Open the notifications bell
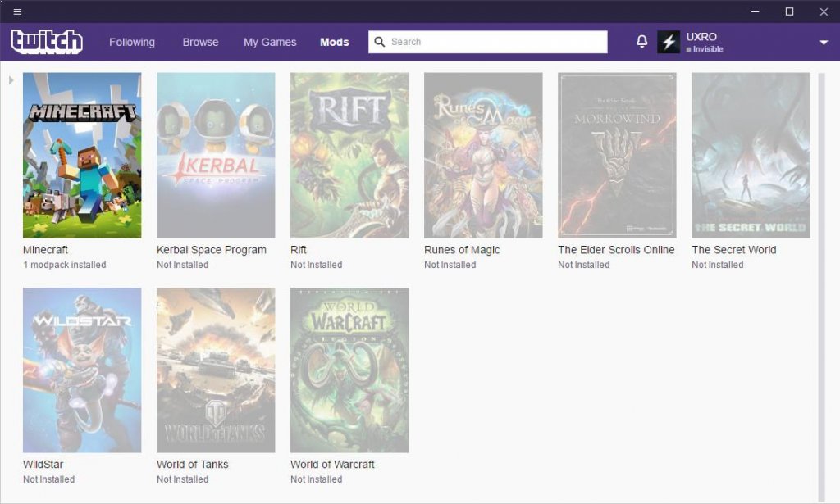The height and width of the screenshot is (504, 840). (641, 41)
